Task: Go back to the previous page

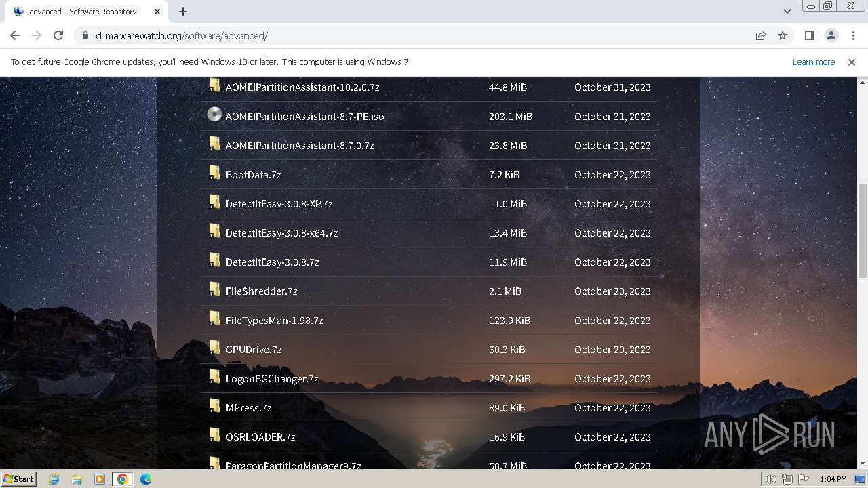Action: tap(15, 36)
